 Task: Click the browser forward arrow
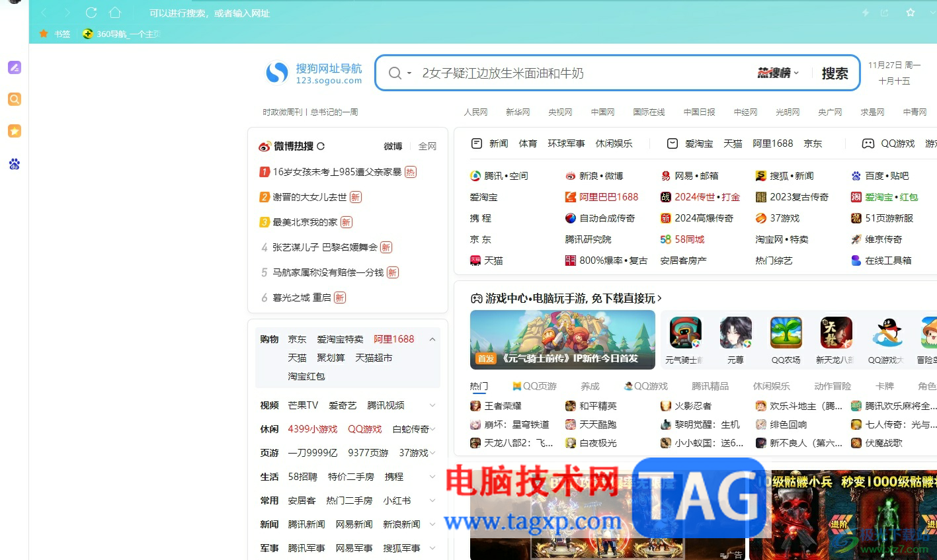click(67, 13)
